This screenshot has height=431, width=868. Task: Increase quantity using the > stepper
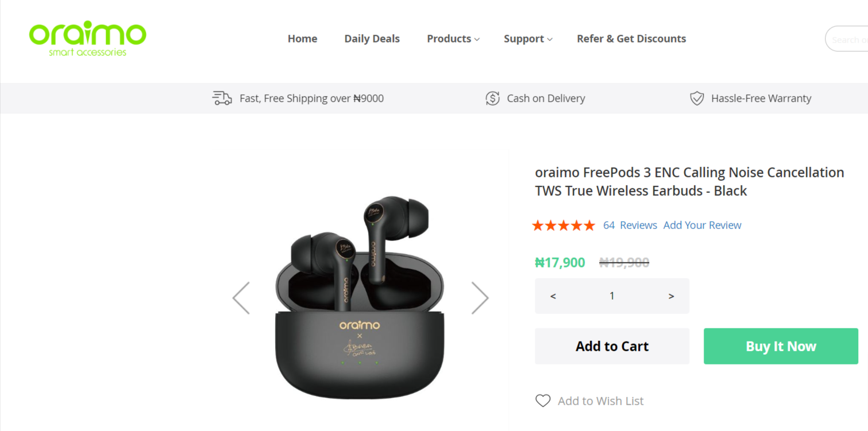pos(671,296)
